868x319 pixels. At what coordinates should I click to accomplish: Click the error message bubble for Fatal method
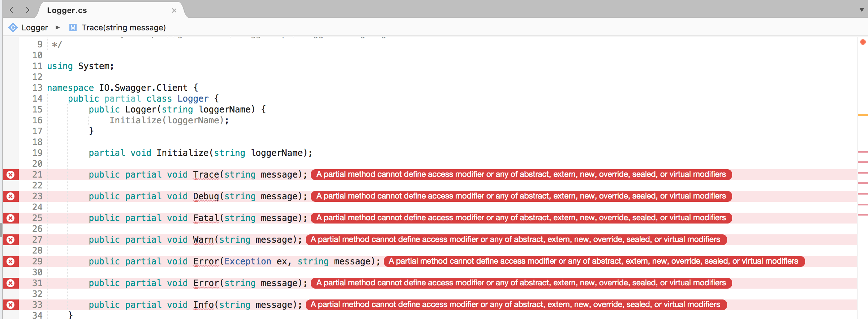coord(521,218)
